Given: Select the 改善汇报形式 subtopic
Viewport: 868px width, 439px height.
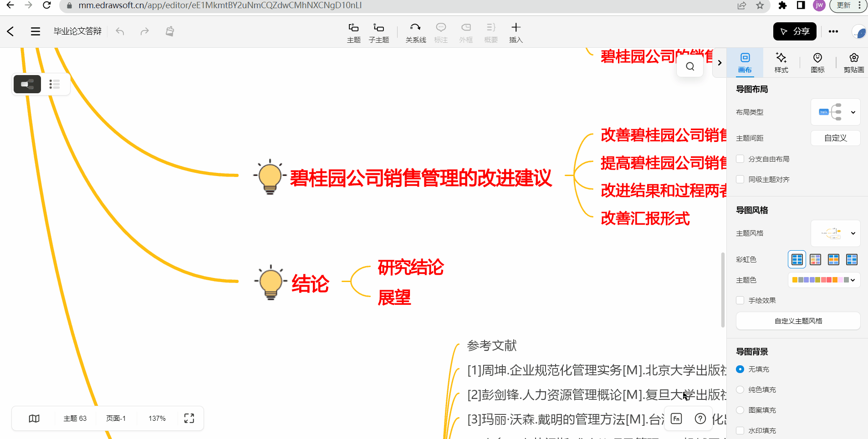Looking at the screenshot, I should (x=645, y=218).
